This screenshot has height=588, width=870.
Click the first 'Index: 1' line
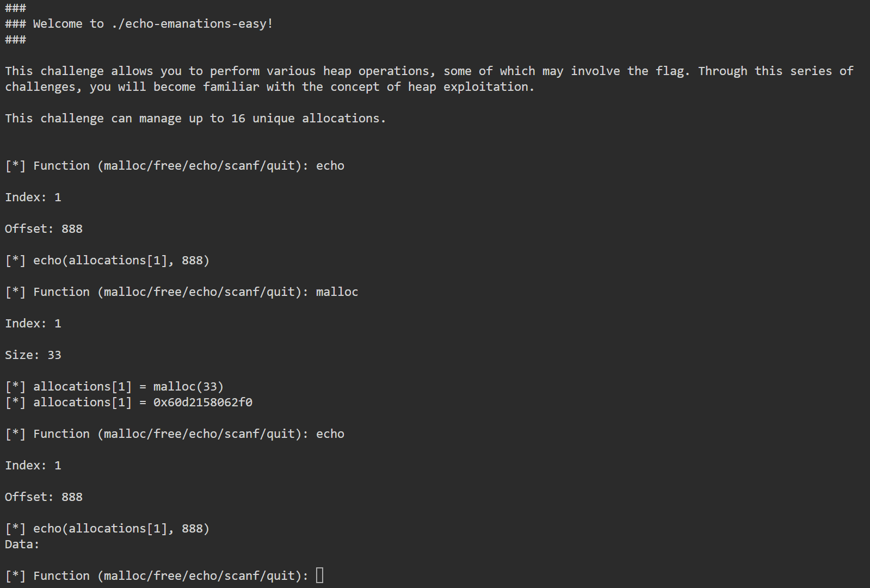point(33,197)
